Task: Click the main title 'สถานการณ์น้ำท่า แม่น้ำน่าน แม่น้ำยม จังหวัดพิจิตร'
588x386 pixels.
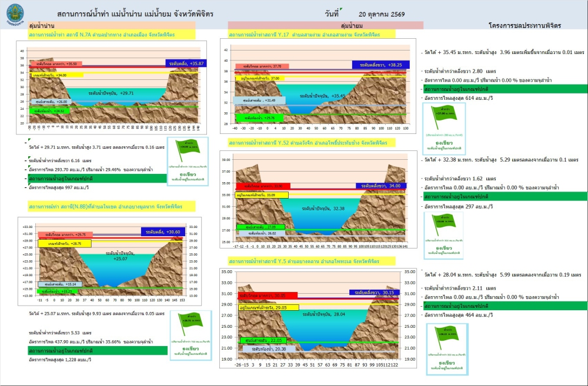Action: 135,14
